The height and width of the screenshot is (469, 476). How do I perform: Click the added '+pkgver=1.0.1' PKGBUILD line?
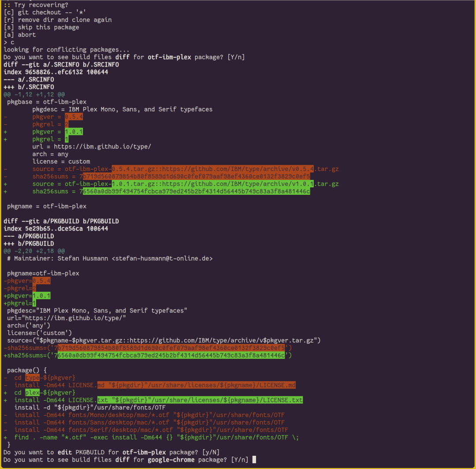27,296
